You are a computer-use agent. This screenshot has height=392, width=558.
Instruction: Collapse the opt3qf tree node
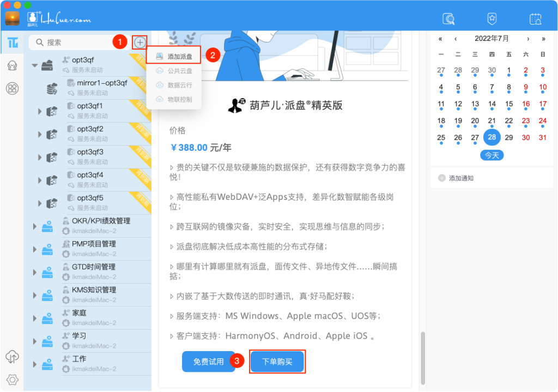34,65
